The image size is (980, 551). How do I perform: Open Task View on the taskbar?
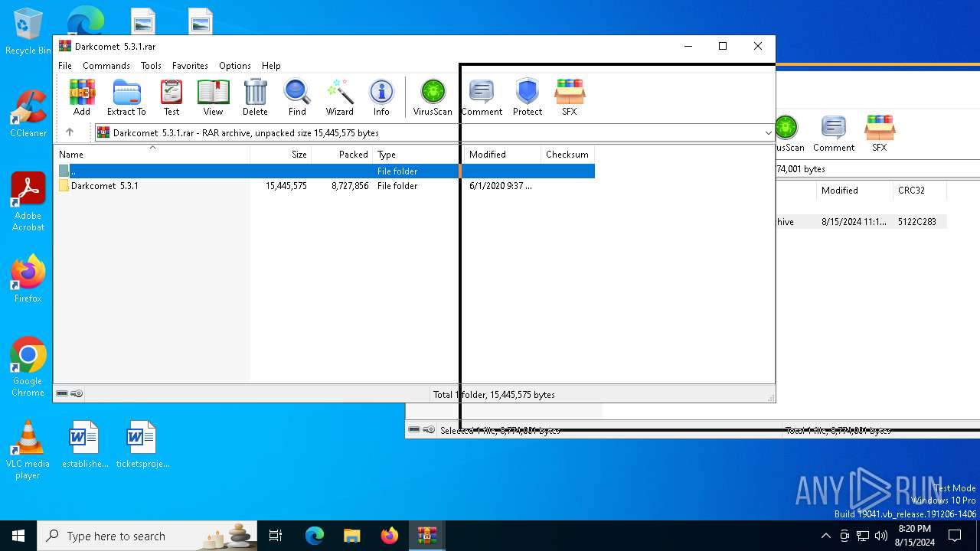click(x=276, y=536)
